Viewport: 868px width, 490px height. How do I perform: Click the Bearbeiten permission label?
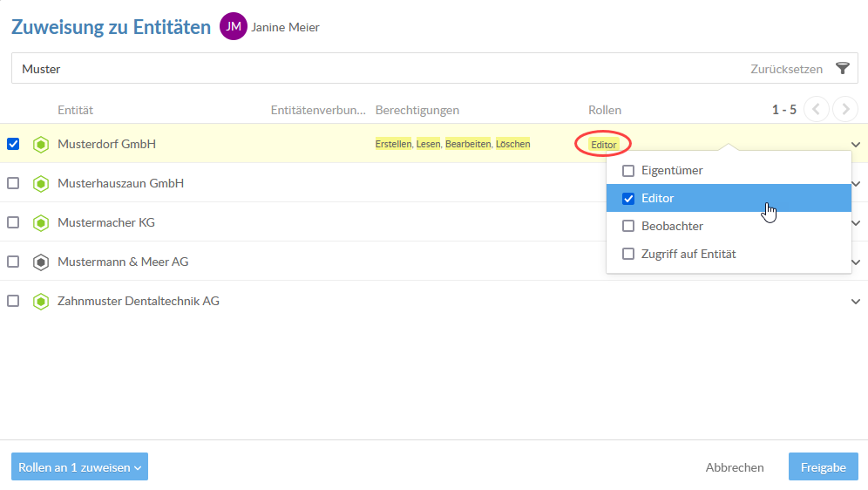coord(468,144)
